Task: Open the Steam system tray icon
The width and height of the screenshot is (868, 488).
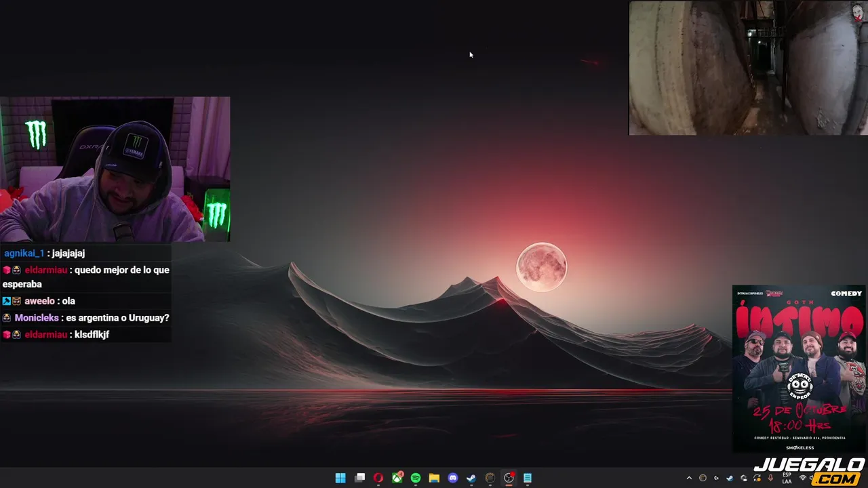Action: pos(730,478)
